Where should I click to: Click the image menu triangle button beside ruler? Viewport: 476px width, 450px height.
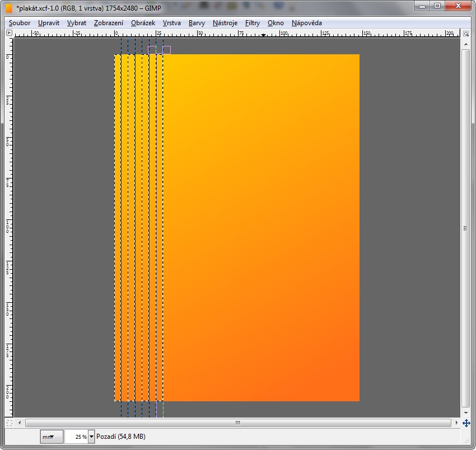coord(9,33)
